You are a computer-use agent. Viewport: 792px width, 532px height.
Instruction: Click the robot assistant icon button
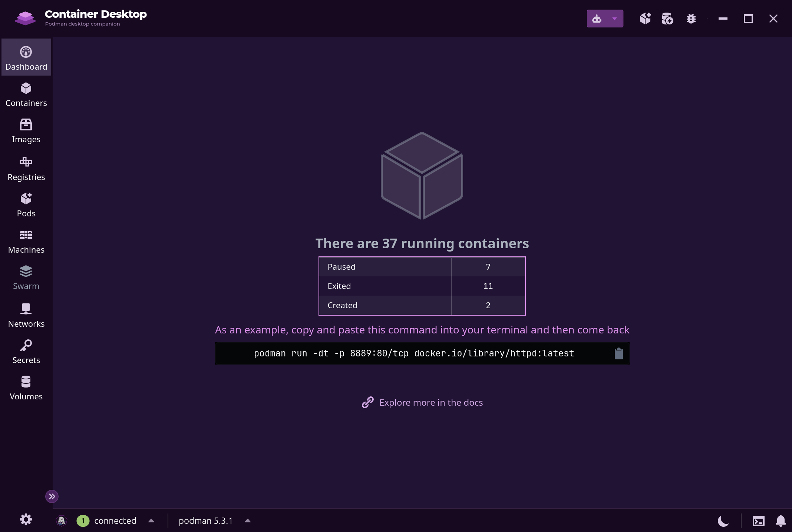click(x=597, y=19)
